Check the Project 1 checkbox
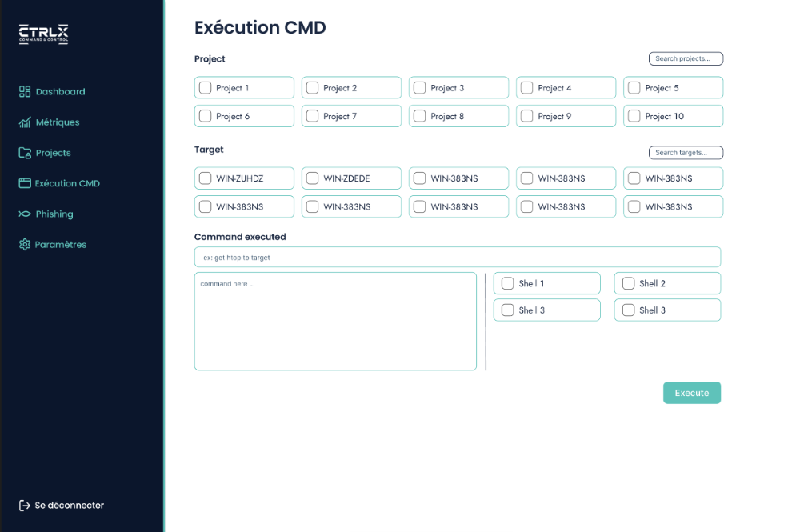The image size is (800, 532). pyautogui.click(x=206, y=88)
